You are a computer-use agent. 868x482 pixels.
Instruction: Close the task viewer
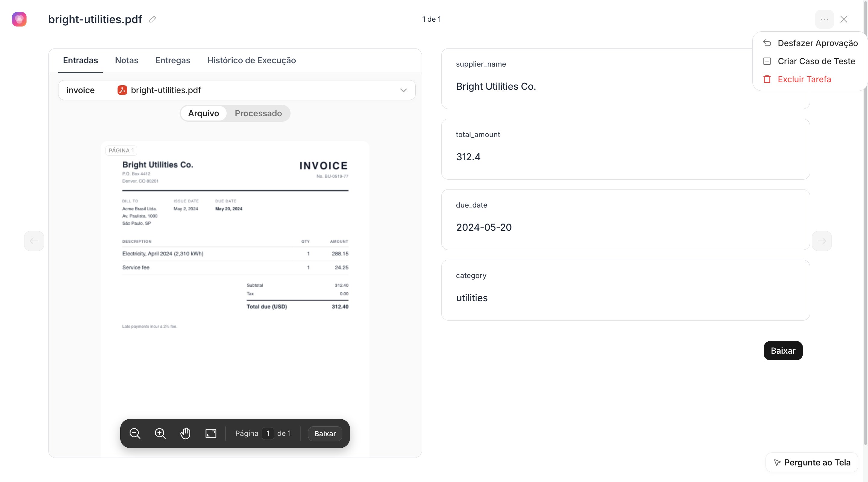click(x=844, y=19)
